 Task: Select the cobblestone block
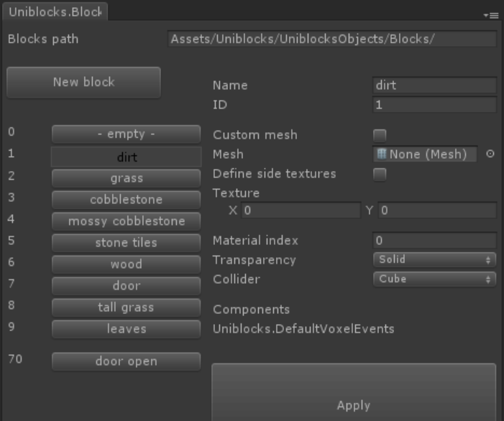pos(127,200)
